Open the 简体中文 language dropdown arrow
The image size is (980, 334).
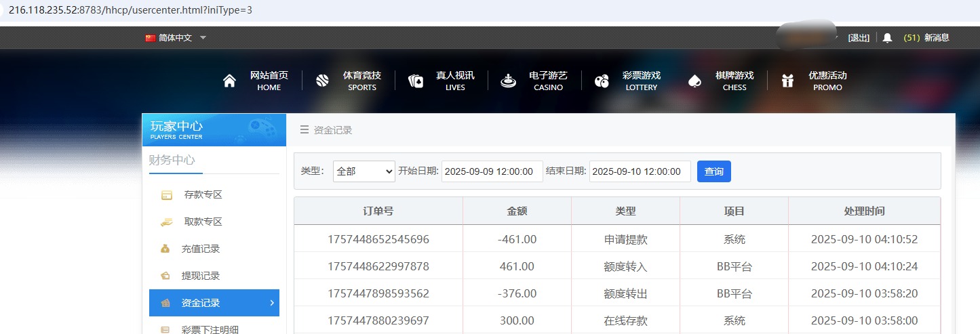pyautogui.click(x=203, y=38)
